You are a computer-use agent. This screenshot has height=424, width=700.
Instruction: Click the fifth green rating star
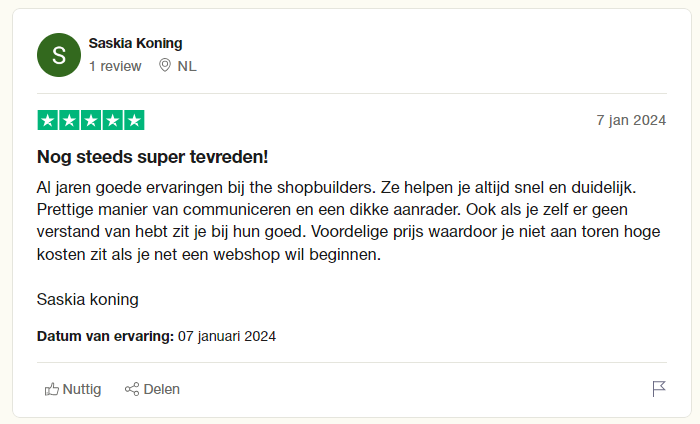click(135, 120)
